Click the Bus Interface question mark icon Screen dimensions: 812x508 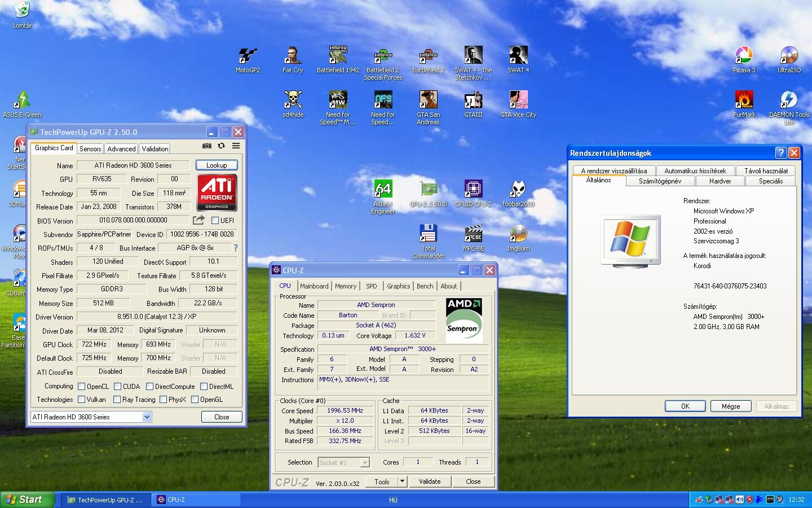pyautogui.click(x=235, y=248)
